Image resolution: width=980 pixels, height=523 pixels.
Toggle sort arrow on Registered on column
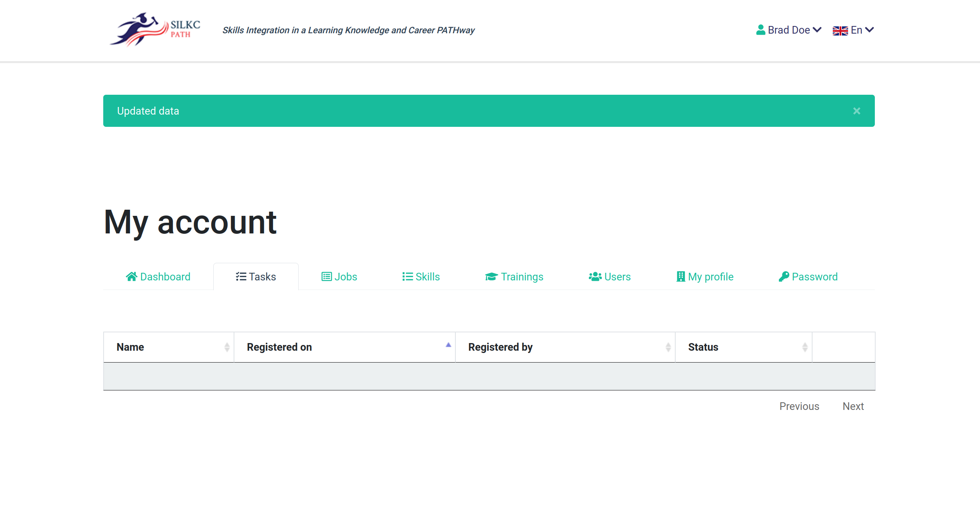(448, 345)
